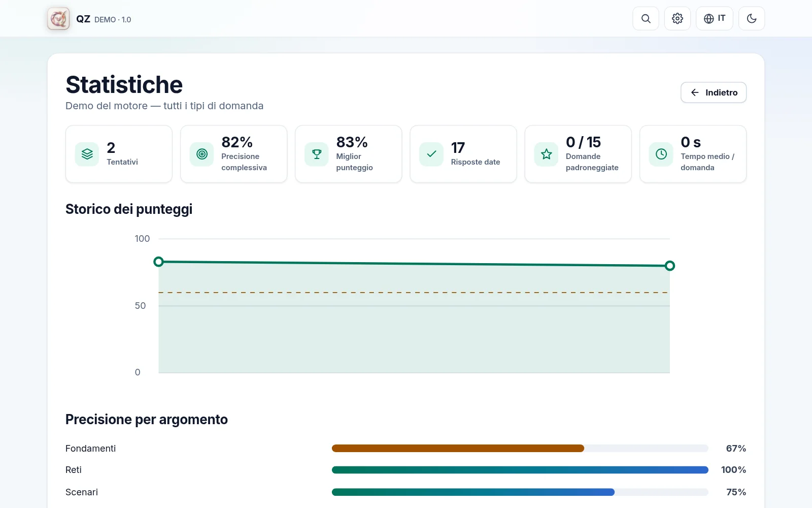Open the search icon button
The width and height of the screenshot is (812, 508).
coord(646,19)
